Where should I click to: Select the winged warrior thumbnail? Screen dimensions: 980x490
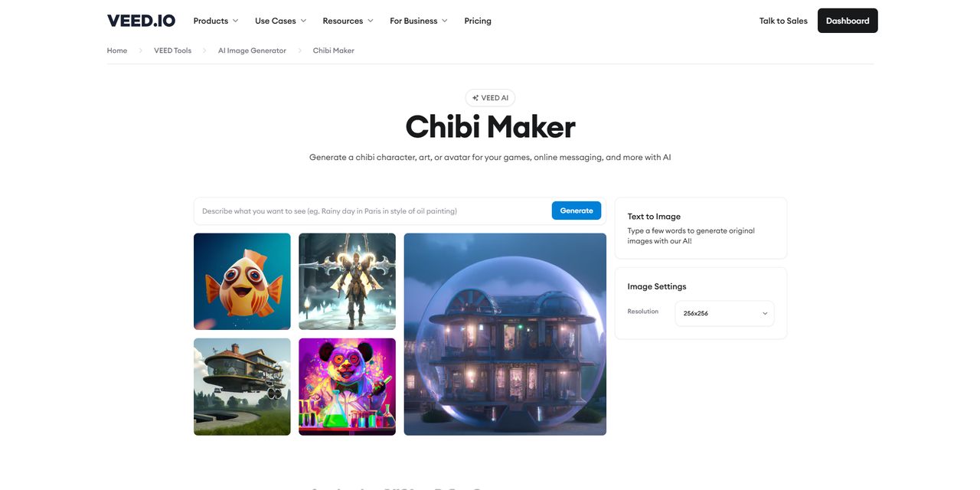[x=347, y=282]
